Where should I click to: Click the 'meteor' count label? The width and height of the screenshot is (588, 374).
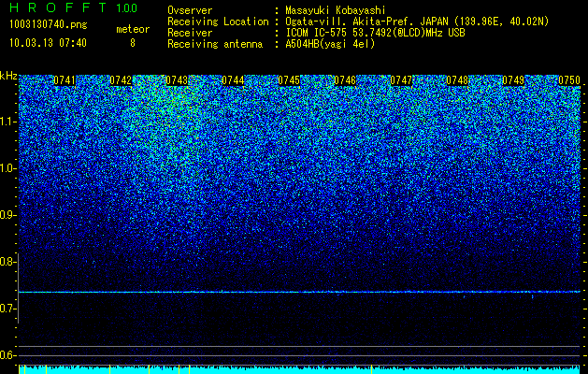(x=133, y=29)
